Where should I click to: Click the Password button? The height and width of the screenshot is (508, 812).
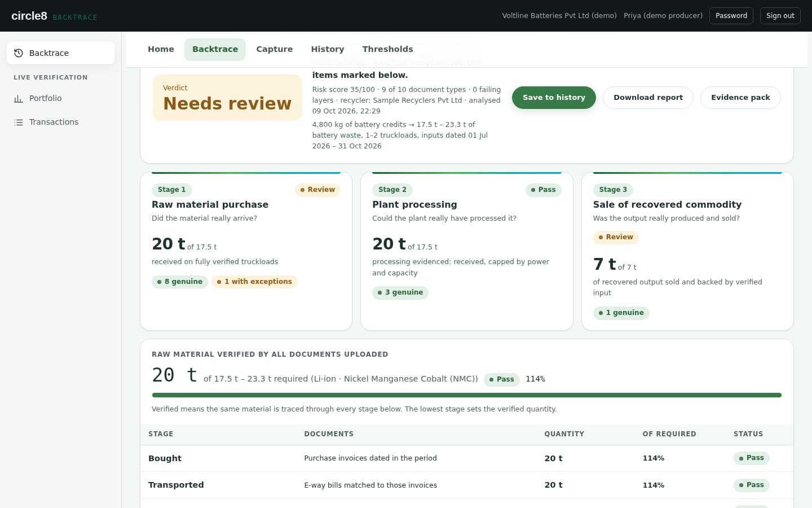[x=731, y=16]
